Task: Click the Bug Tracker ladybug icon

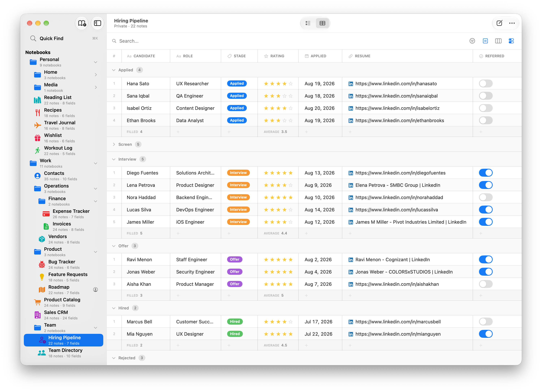Action: tap(42, 264)
